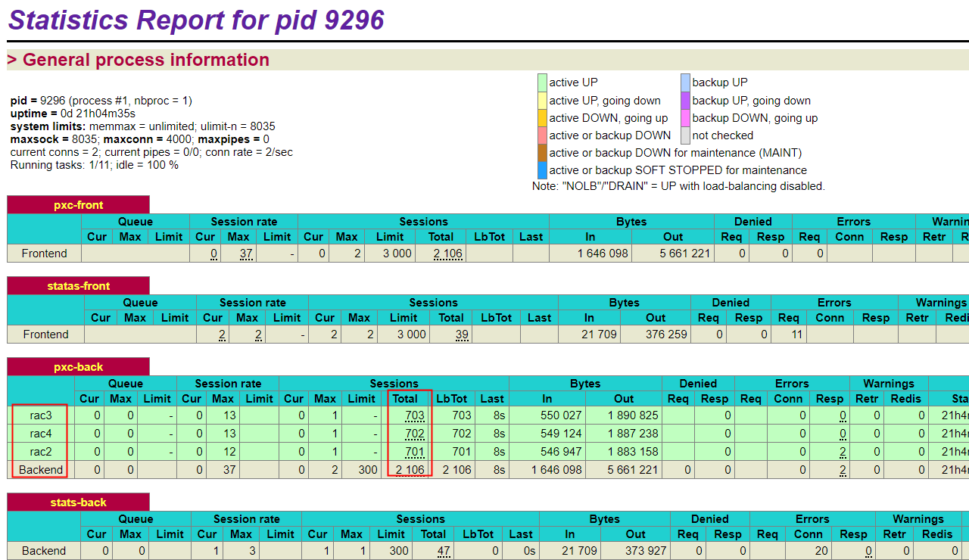969x560 pixels.
Task: Click the pxc-back LbTot column header
Action: 452,398
